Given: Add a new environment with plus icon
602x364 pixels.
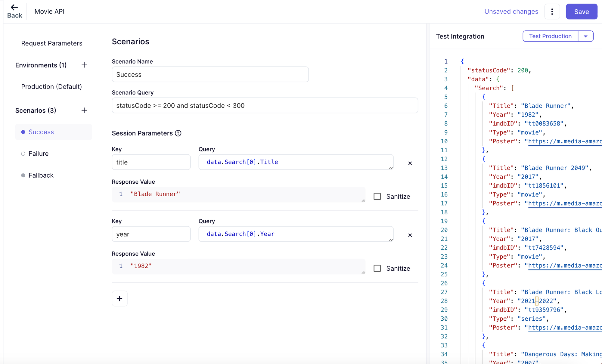Looking at the screenshot, I should 84,65.
